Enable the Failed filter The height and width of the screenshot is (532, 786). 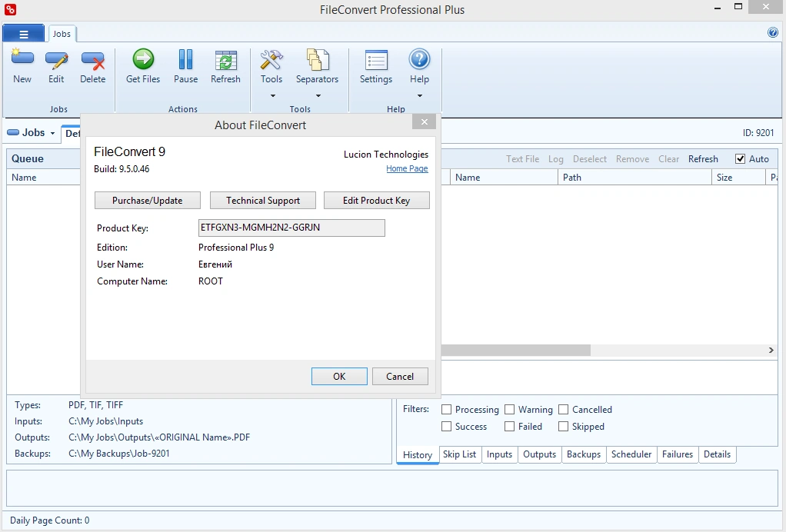coord(509,427)
